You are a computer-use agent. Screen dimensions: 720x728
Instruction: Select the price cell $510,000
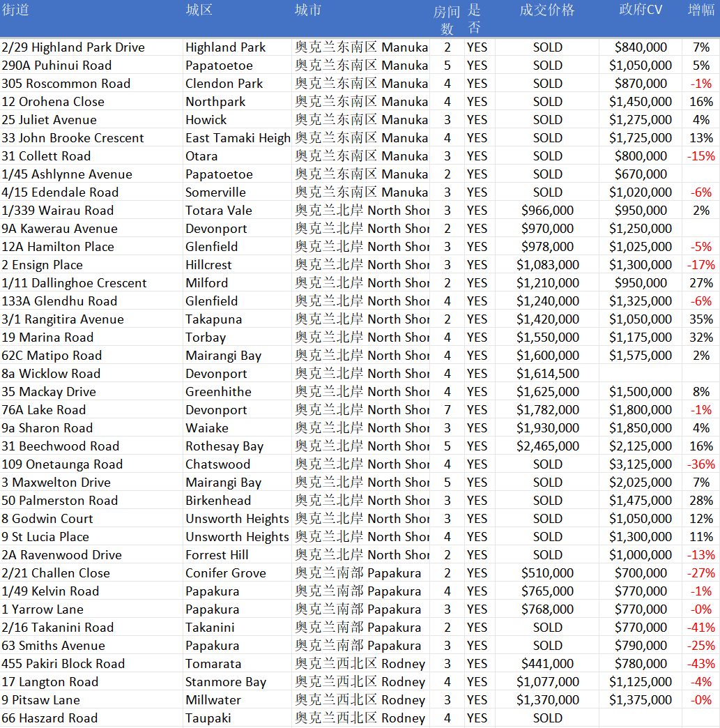[x=547, y=572]
